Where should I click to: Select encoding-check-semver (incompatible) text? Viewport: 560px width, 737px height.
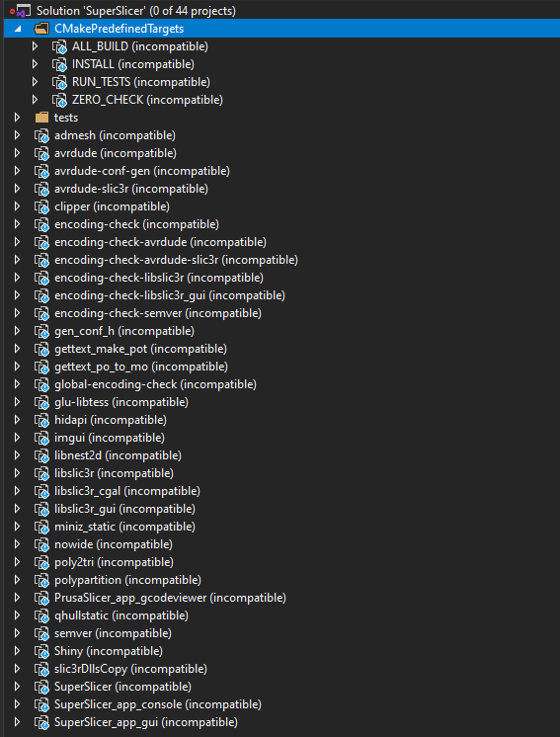pyautogui.click(x=158, y=313)
